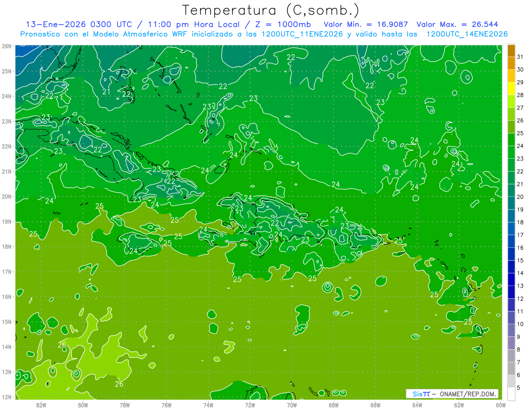532x411 pixels.
Task: Click the '21' contour label on the map
Action: pos(106,92)
